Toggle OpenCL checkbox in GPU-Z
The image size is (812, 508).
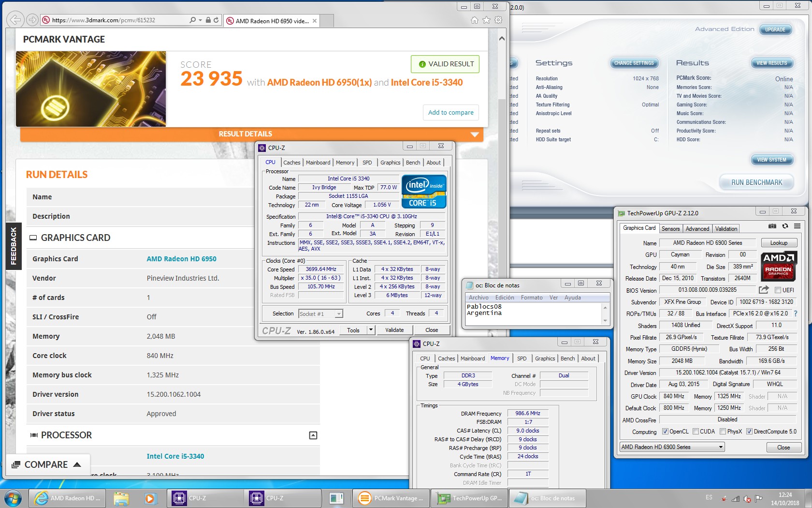[665, 432]
